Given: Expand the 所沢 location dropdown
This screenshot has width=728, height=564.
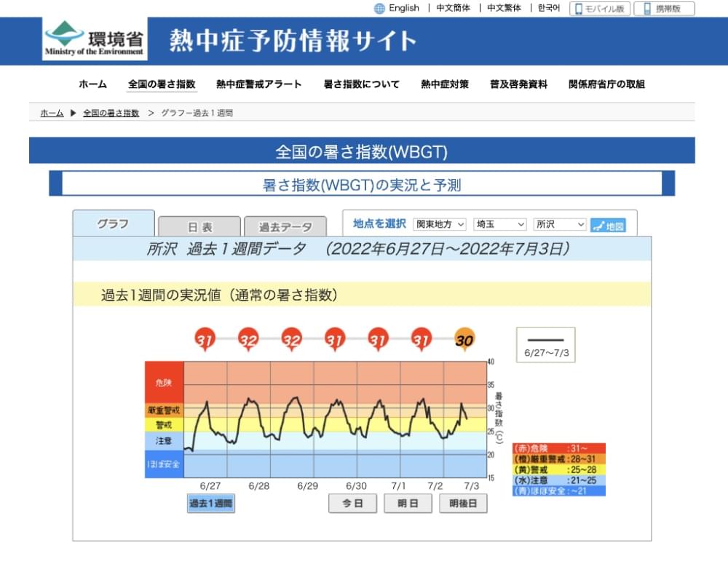Looking at the screenshot, I should (x=559, y=225).
